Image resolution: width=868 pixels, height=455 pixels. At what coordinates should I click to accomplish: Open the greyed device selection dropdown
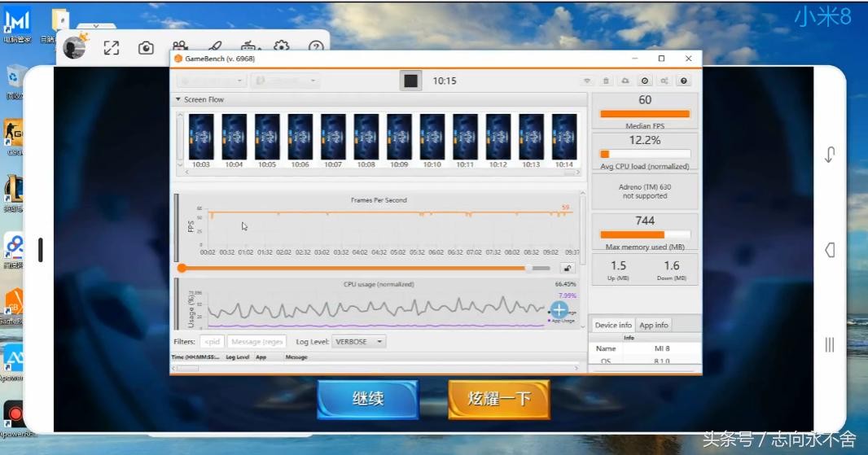pos(210,81)
